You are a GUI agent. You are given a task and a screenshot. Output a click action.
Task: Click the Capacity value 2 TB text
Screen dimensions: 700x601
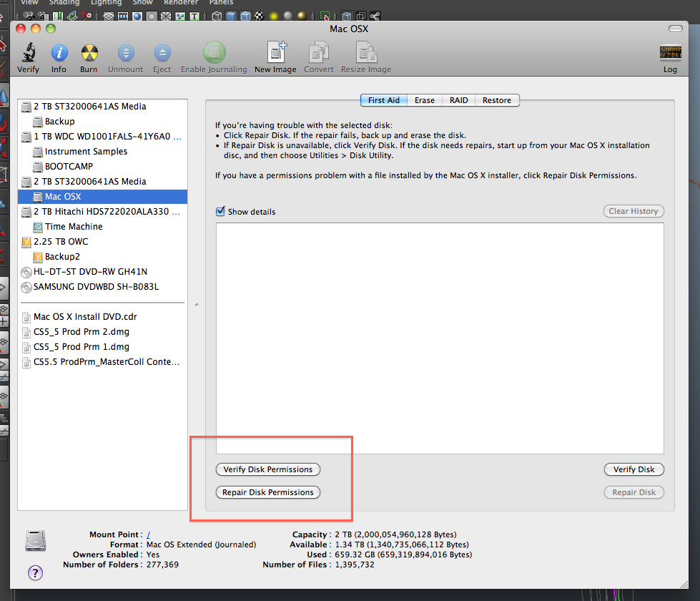coord(395,534)
